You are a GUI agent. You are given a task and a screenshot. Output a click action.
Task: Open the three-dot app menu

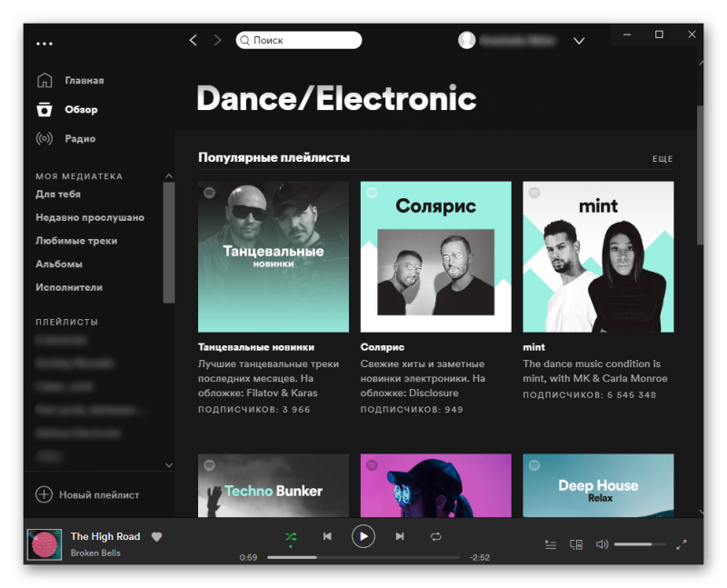click(45, 44)
